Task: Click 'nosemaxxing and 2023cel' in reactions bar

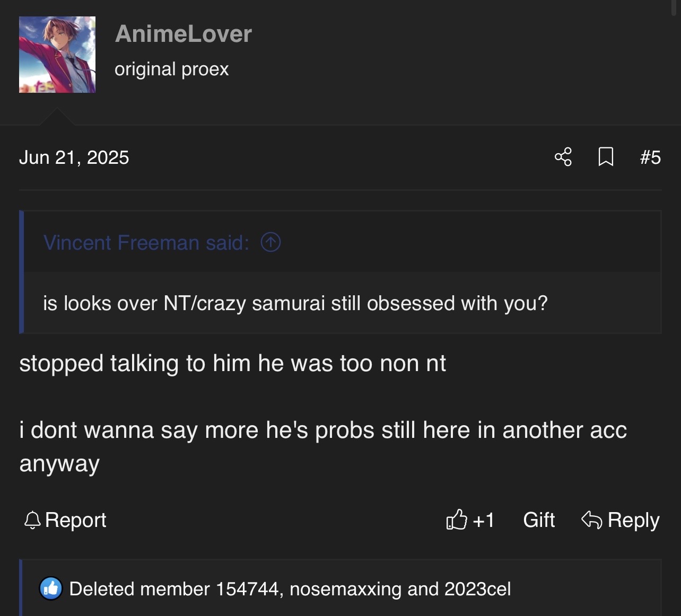Action: tap(400, 589)
